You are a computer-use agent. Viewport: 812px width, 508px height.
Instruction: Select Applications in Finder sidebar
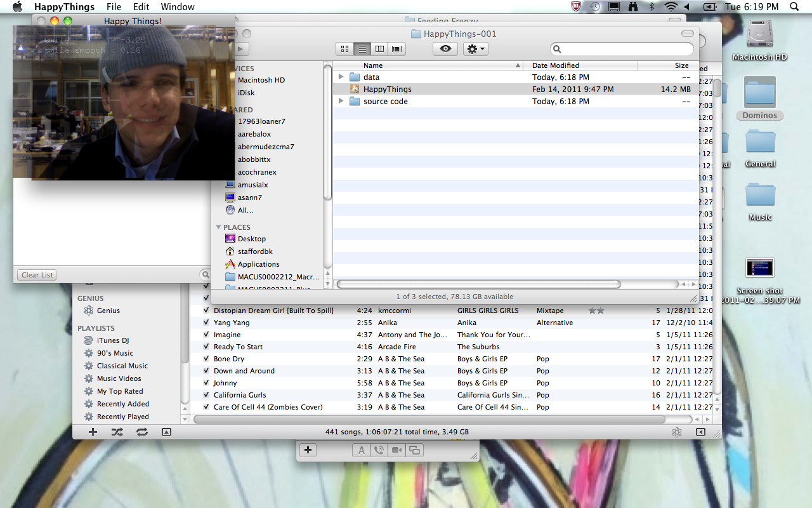click(258, 264)
